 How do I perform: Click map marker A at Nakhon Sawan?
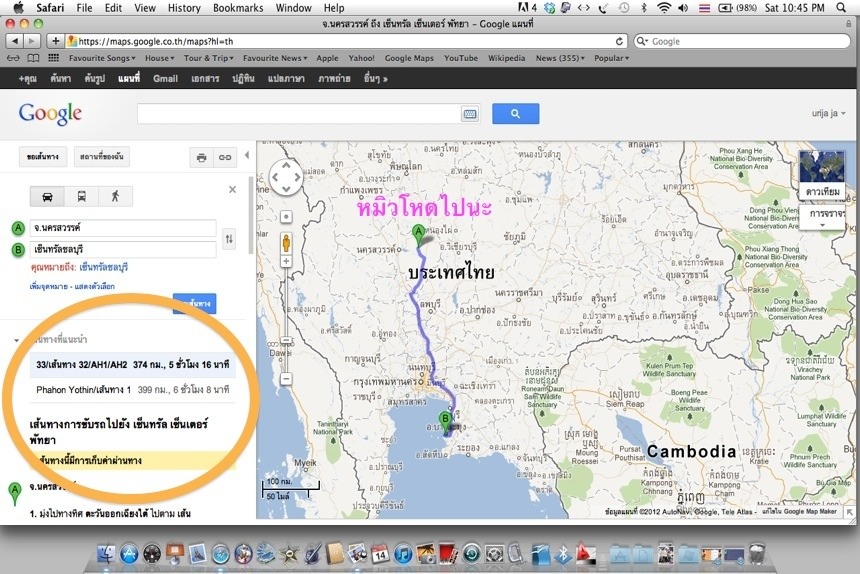418,235
